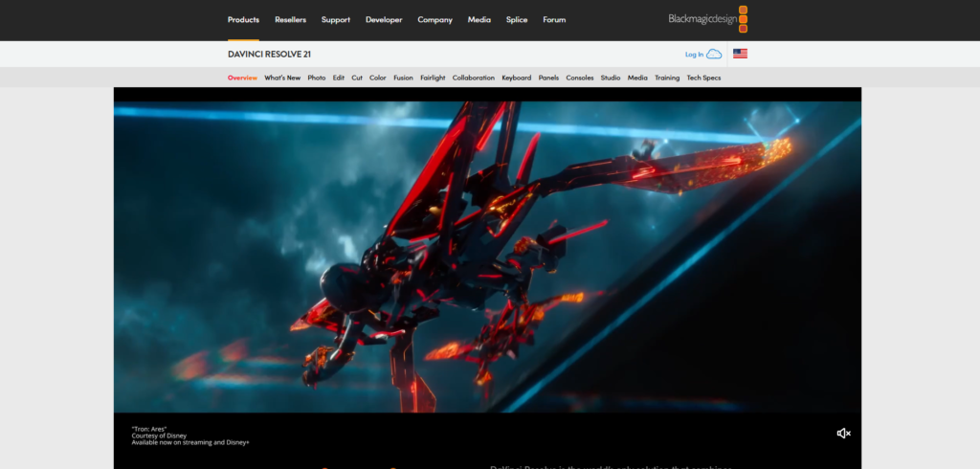Click "Available now on streaming and Disney+" text
Image resolution: width=980 pixels, height=469 pixels.
click(190, 443)
